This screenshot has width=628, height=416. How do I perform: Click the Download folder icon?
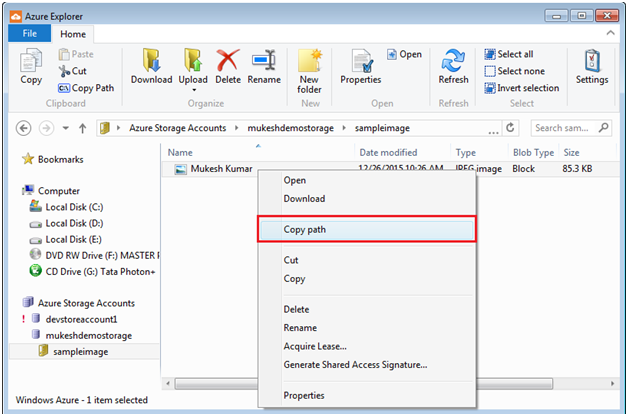(151, 60)
